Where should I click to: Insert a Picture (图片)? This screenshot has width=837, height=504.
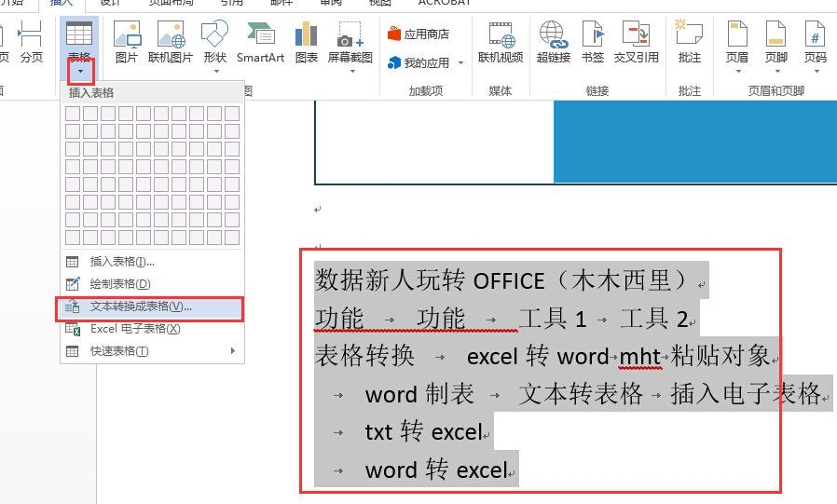(x=127, y=42)
